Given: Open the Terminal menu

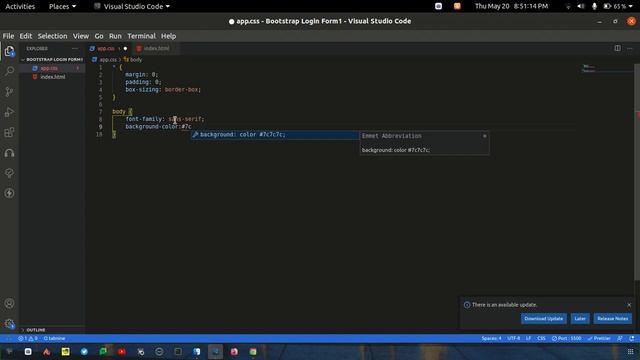Looking at the screenshot, I should pos(141,36).
